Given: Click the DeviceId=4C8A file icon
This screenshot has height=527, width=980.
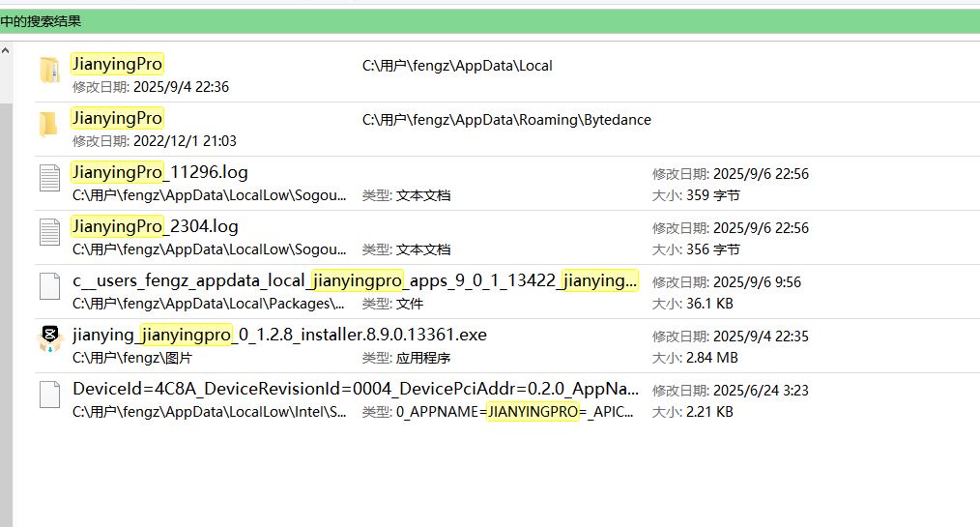Looking at the screenshot, I should point(49,395).
